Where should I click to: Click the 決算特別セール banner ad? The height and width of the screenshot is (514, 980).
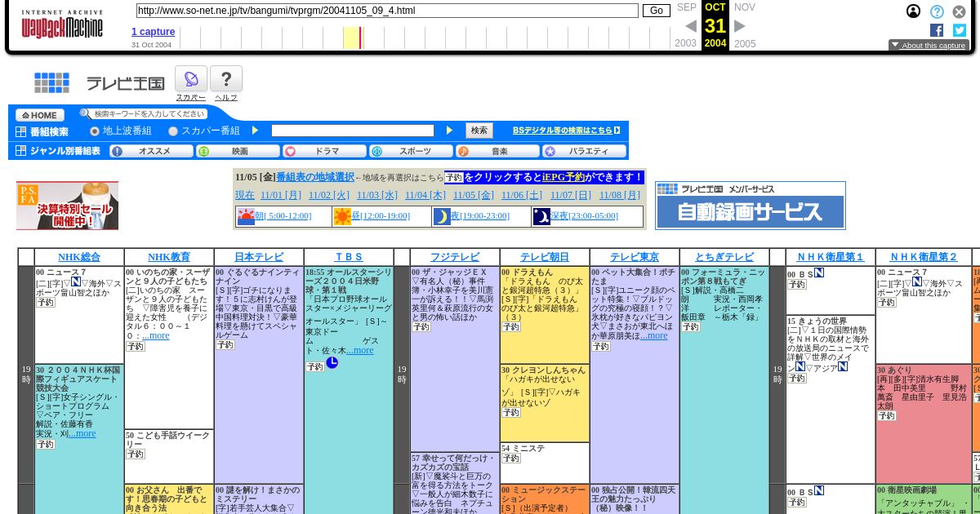[67, 206]
